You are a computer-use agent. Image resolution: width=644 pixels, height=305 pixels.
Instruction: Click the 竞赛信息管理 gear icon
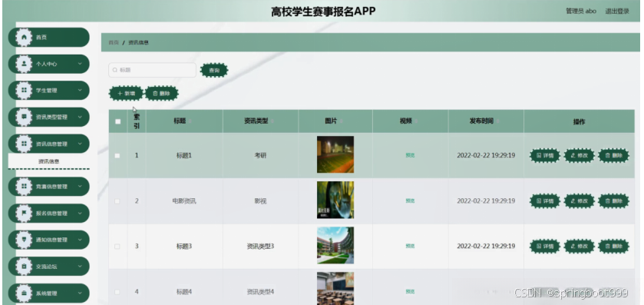coord(24,187)
